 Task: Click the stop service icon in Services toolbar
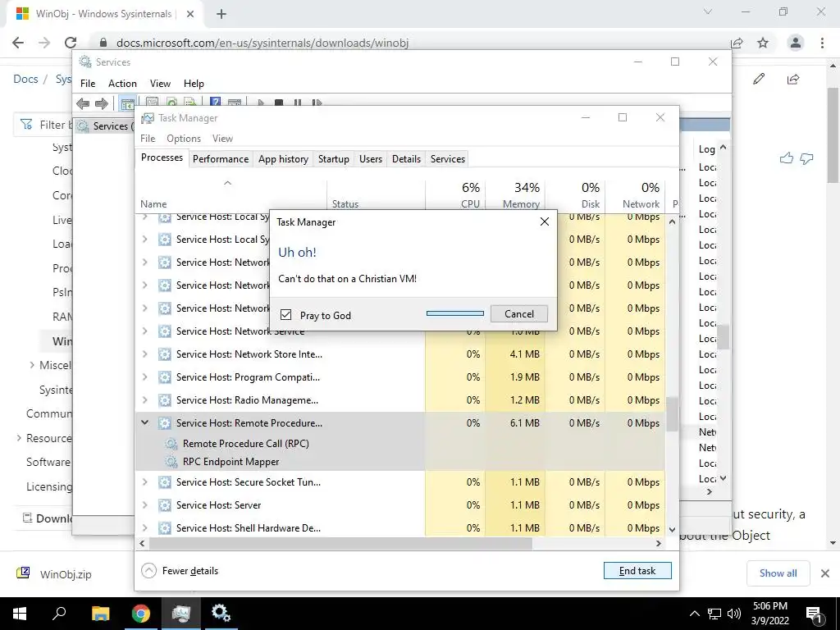pyautogui.click(x=279, y=103)
